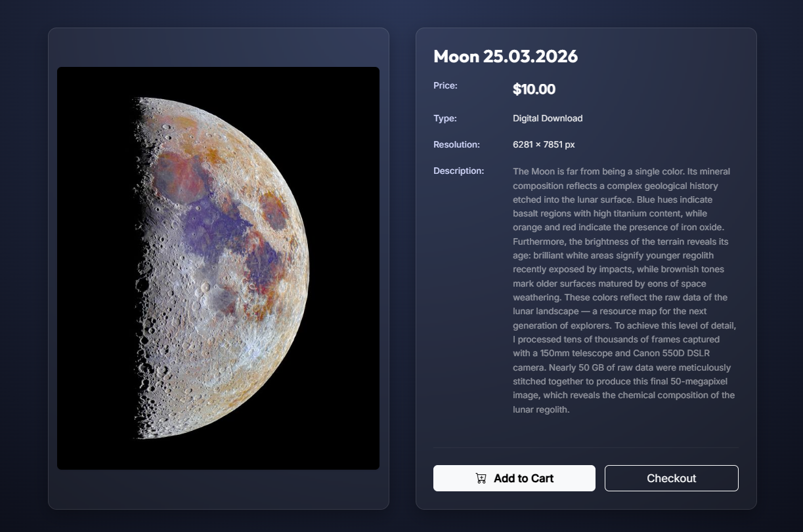
Task: Select the Digital Download type value
Action: [x=548, y=119]
